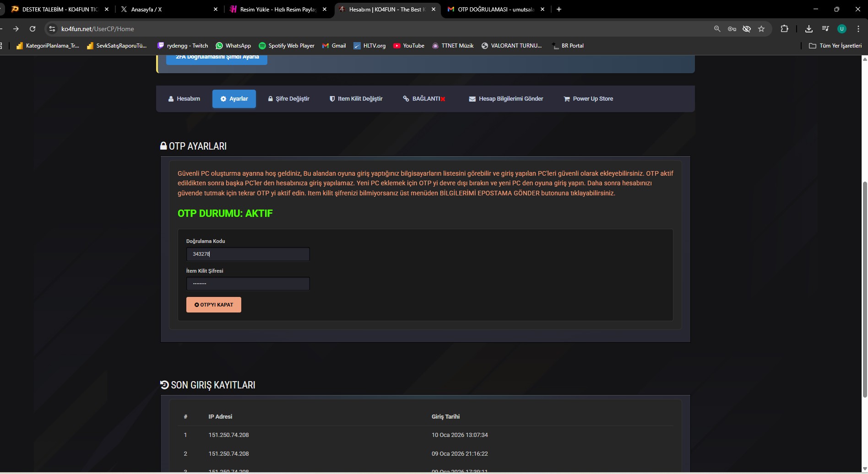The width and height of the screenshot is (868, 474).
Task: Reload the page with the refresh icon
Action: tap(33, 29)
